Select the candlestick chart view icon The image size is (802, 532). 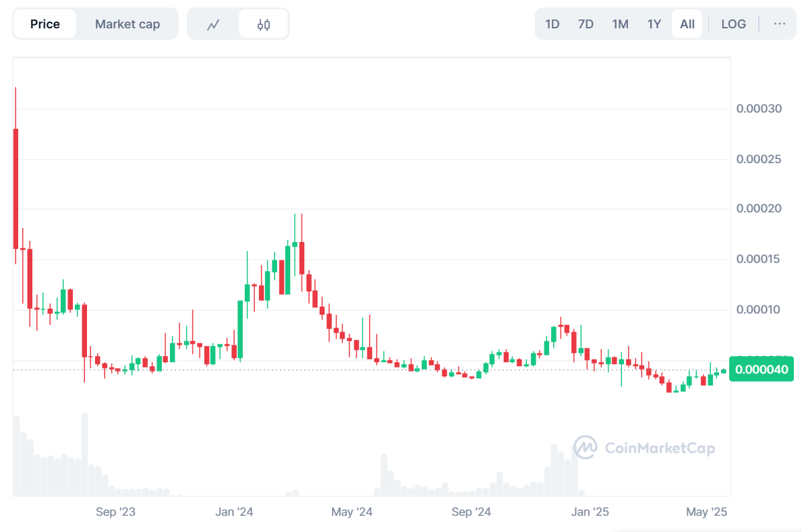coord(264,24)
